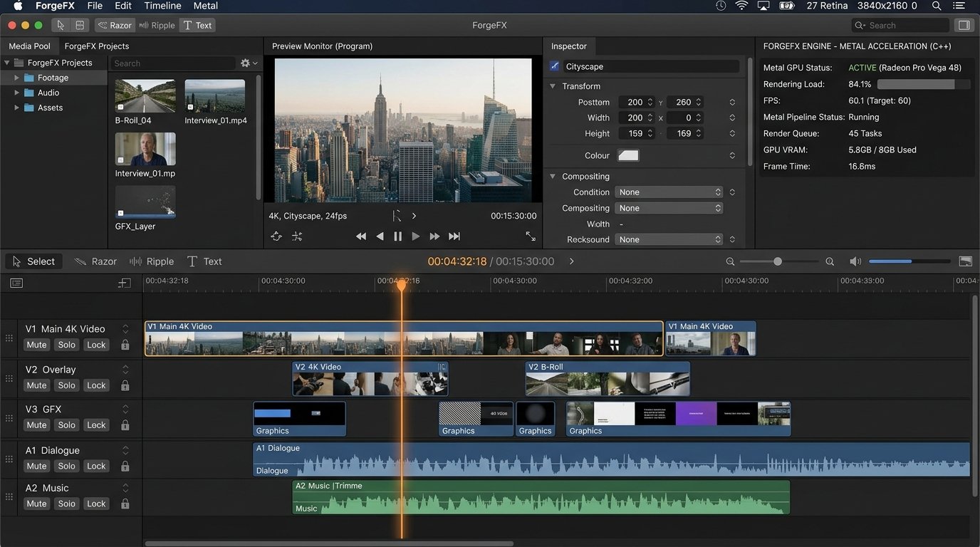Screen dimensions: 980x547
Task: Switch to the Media Pool tab
Action: [x=29, y=46]
